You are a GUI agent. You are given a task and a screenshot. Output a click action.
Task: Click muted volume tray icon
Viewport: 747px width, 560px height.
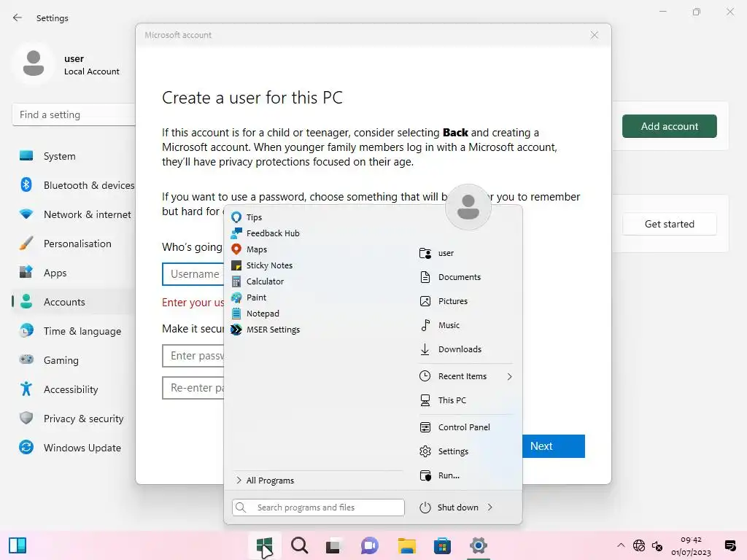coord(657,545)
